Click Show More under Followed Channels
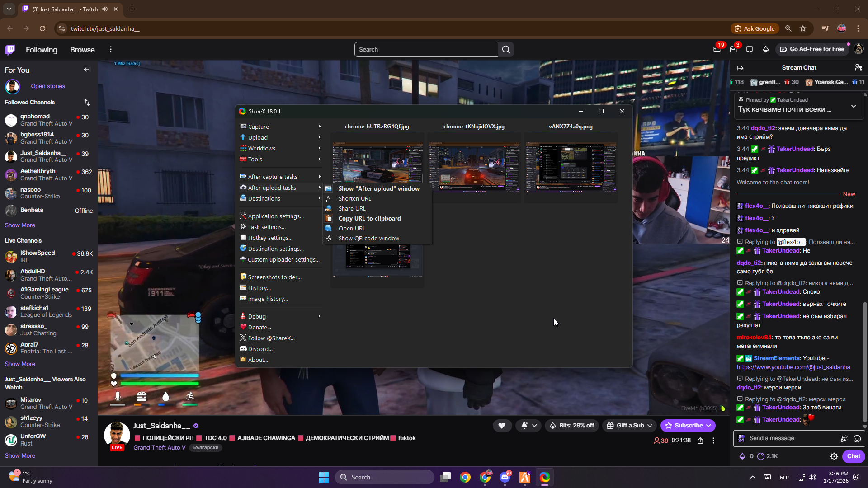 [20, 225]
